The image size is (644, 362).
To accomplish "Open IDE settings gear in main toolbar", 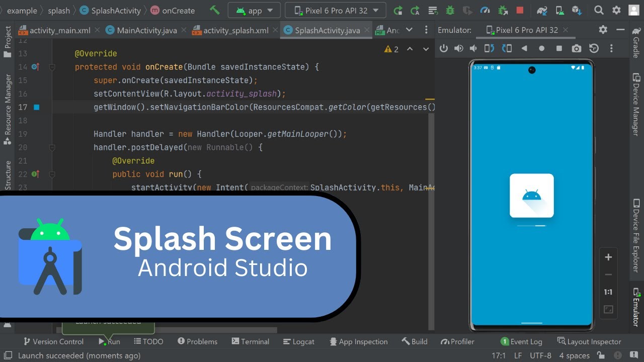I will (616, 10).
